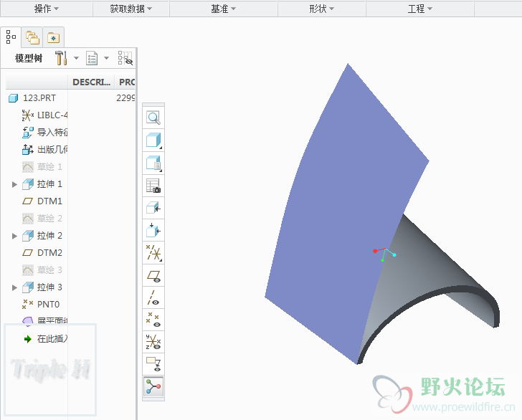Expand the 拉伸 1 feature node
522x420 pixels.
coord(14,184)
